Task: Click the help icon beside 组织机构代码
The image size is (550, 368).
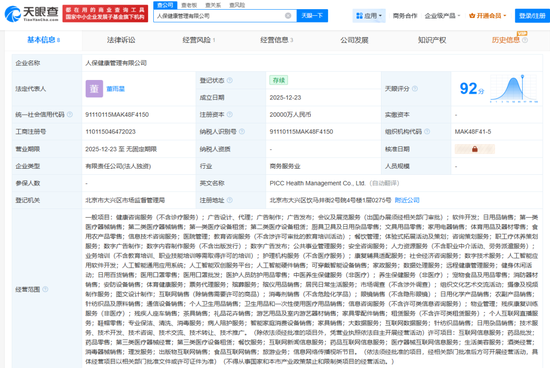Action: pyautogui.click(x=427, y=132)
